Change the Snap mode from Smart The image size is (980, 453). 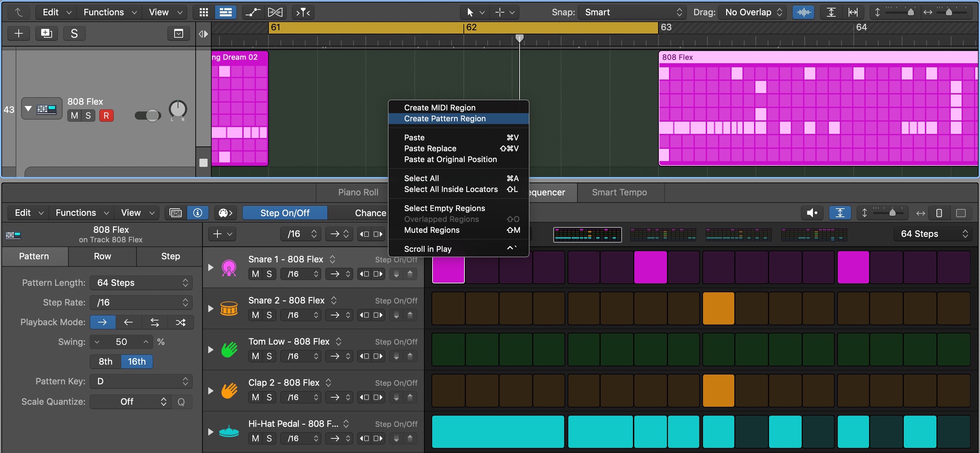pyautogui.click(x=632, y=12)
